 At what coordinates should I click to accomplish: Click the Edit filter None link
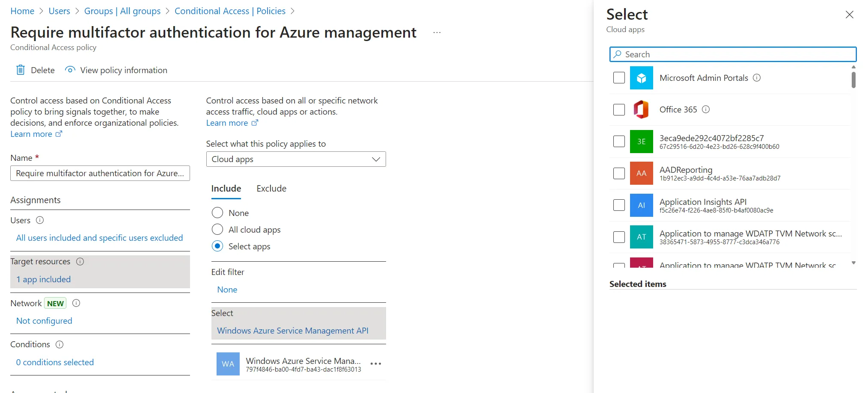coord(227,290)
